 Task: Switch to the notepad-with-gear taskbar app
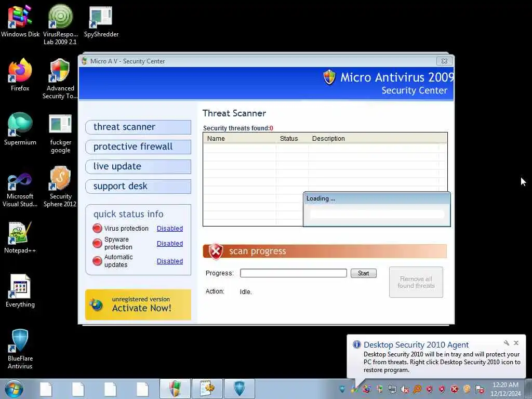[207, 389]
